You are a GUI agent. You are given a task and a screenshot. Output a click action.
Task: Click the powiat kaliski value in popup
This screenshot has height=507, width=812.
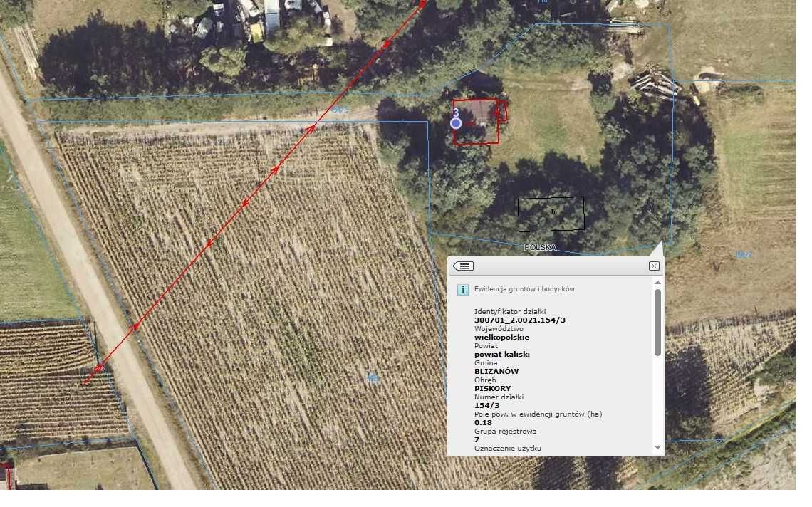pyautogui.click(x=502, y=354)
